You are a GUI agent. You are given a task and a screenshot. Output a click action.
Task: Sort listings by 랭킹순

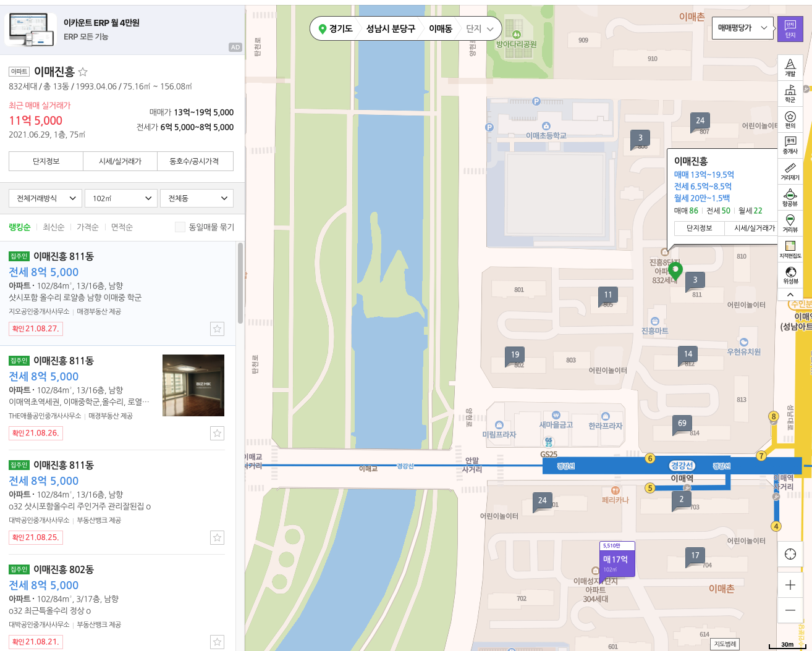pyautogui.click(x=20, y=227)
